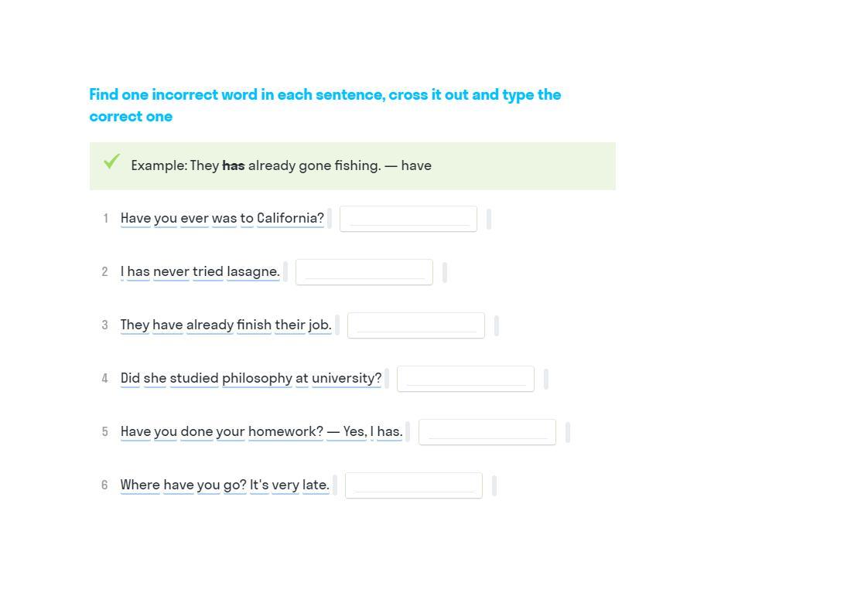Click the word "philosophy" in sentence 4

coord(257,379)
